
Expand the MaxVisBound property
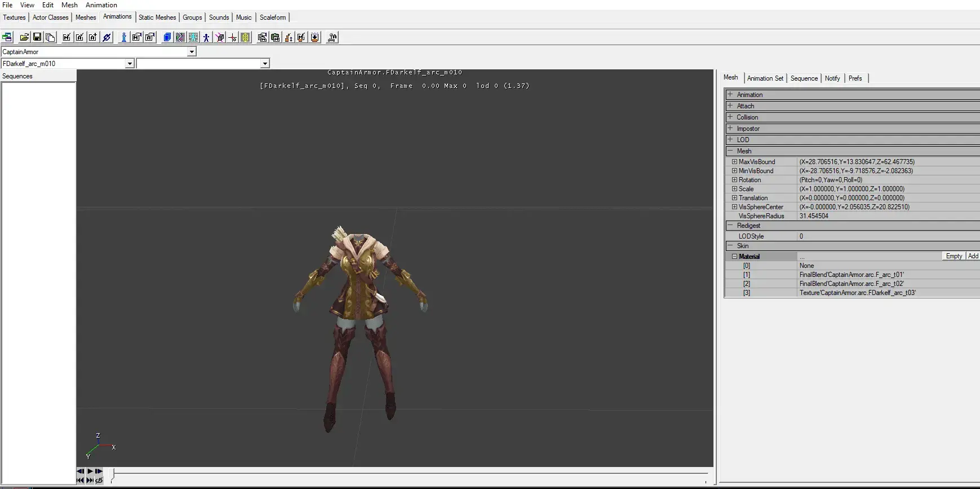[734, 162]
